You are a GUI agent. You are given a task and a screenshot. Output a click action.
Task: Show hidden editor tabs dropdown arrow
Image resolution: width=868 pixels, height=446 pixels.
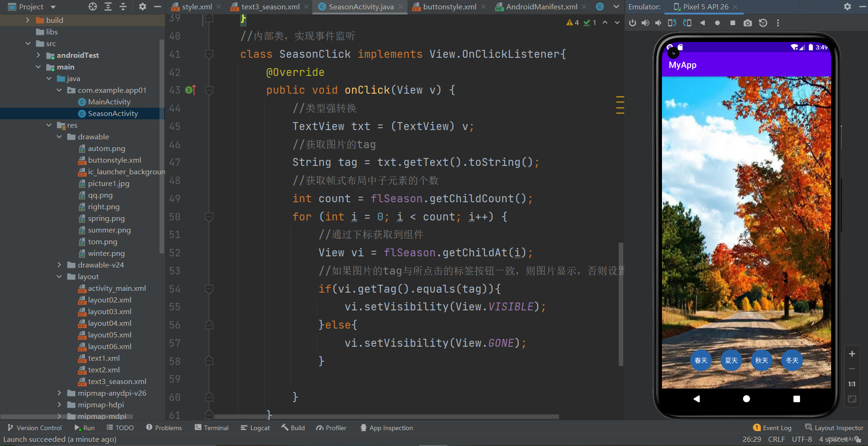click(616, 7)
